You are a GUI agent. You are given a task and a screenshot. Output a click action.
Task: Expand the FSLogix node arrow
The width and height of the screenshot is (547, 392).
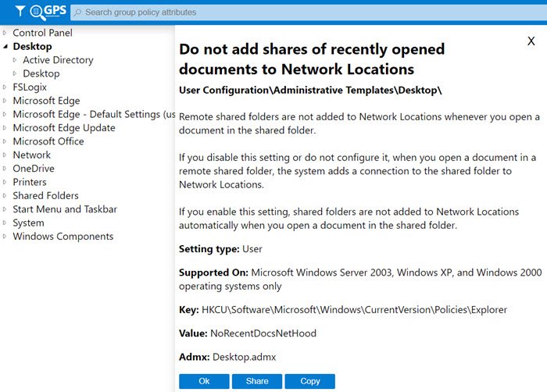(5, 87)
